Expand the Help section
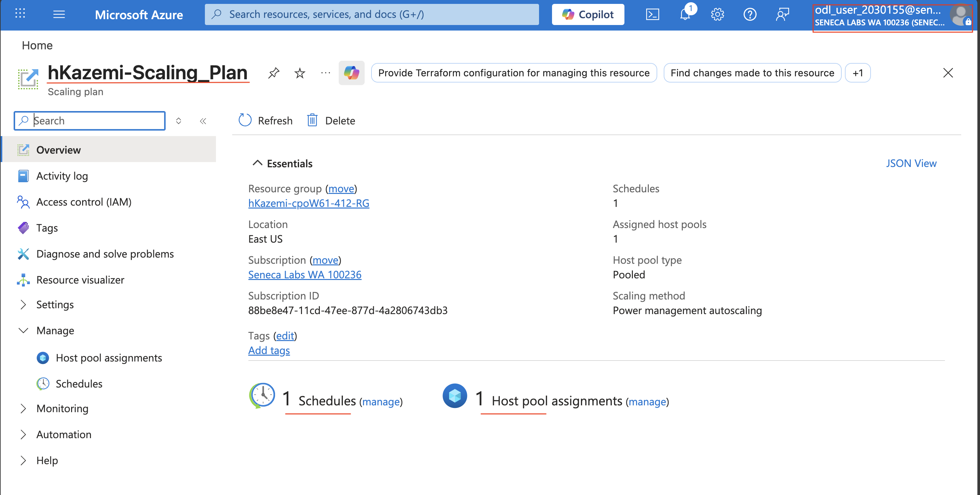Viewport: 980px width, 495px height. tap(23, 460)
